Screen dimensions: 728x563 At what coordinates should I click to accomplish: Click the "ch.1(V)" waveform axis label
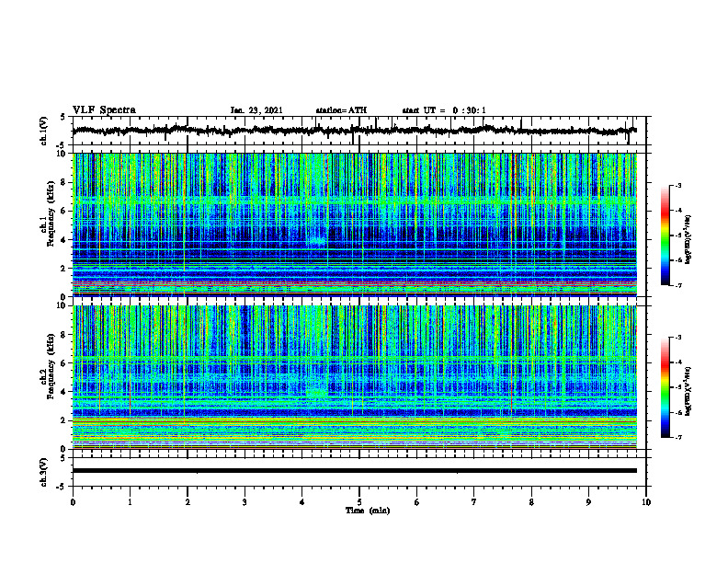click(x=43, y=131)
